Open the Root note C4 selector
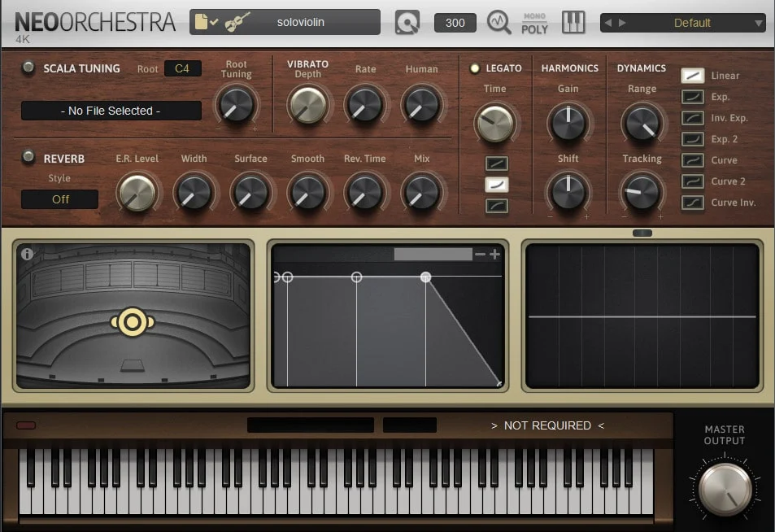The height and width of the screenshot is (532, 775). tap(182, 68)
